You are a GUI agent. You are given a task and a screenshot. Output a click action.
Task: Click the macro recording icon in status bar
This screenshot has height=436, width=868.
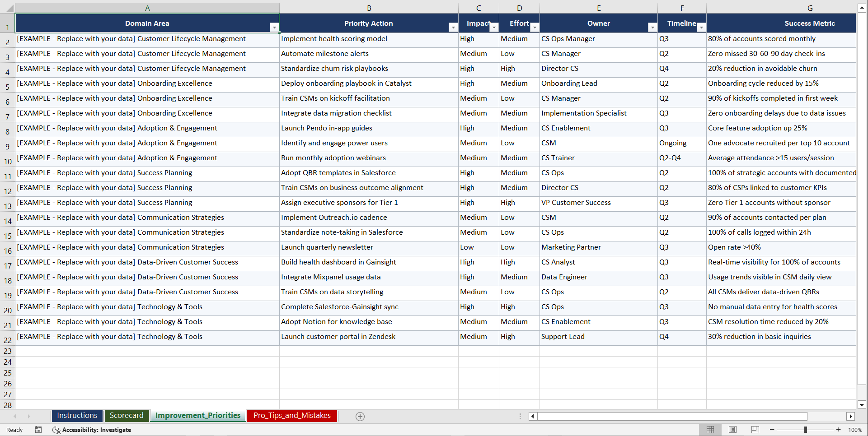[x=38, y=430]
